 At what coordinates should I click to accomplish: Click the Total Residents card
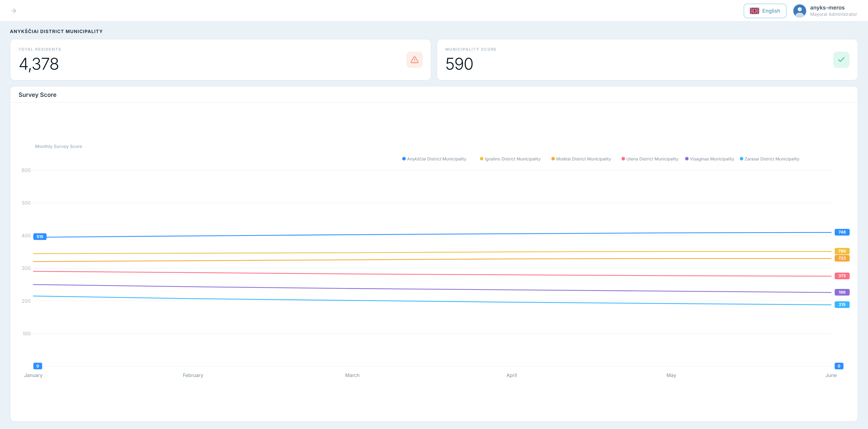(x=220, y=60)
